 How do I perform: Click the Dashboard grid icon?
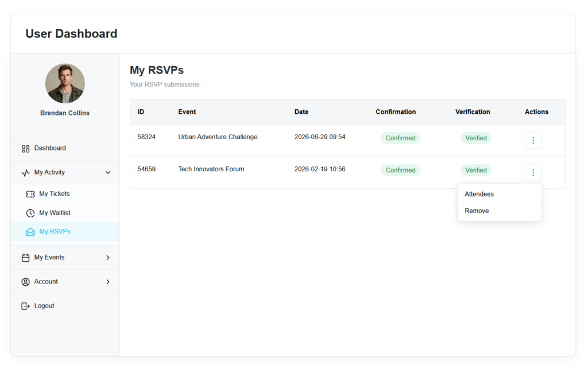[x=25, y=149]
